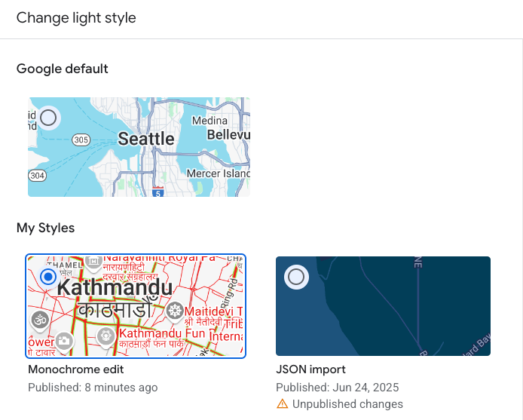
Task: Click the Maitidevi temple pin icon
Action: click(x=175, y=311)
